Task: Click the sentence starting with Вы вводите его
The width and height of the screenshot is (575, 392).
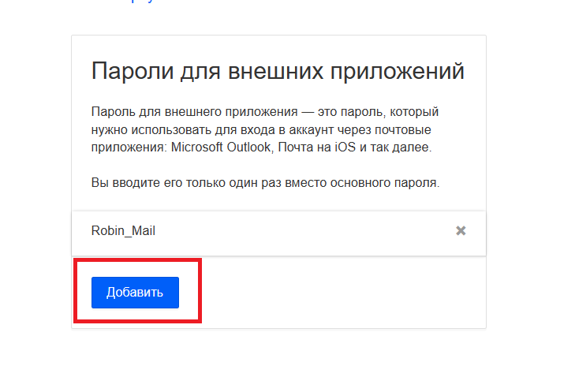Action: tap(265, 183)
